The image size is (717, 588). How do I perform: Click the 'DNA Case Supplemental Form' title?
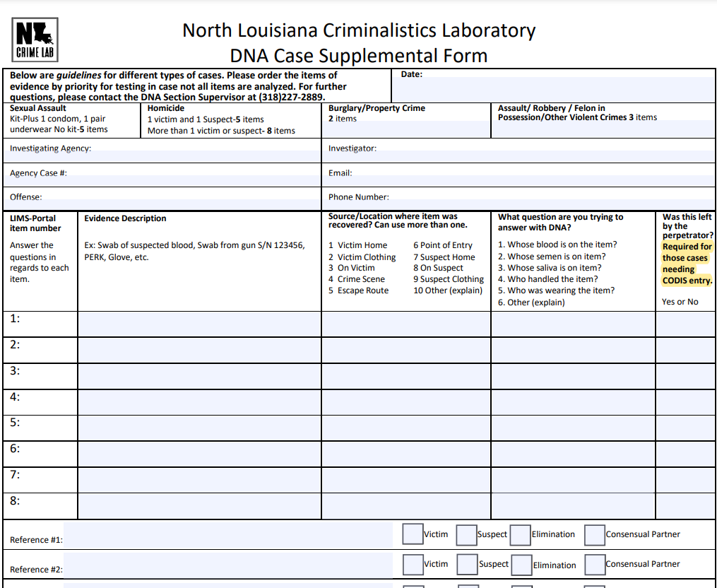359,56
